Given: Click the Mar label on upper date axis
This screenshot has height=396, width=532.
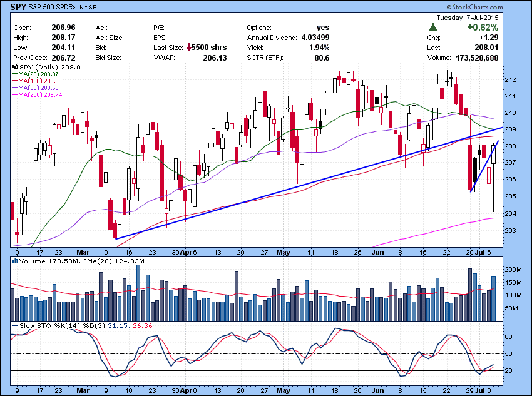Looking at the screenshot, I should 83,252.
